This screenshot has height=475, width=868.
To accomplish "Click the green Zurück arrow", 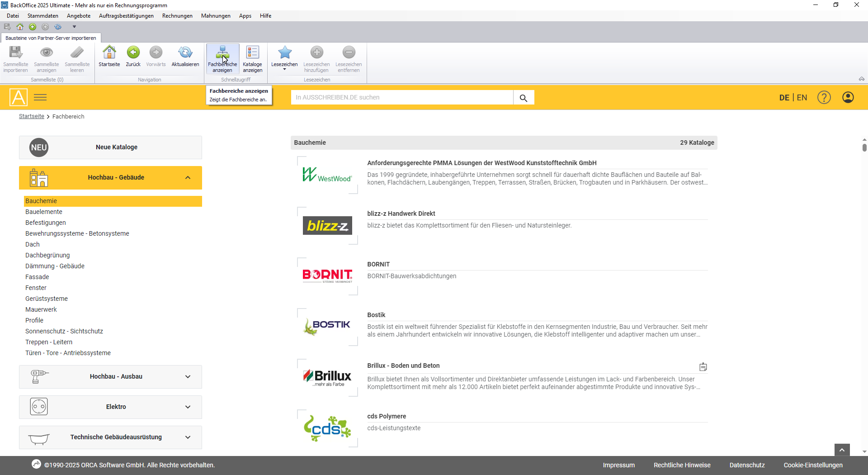I will [133, 53].
